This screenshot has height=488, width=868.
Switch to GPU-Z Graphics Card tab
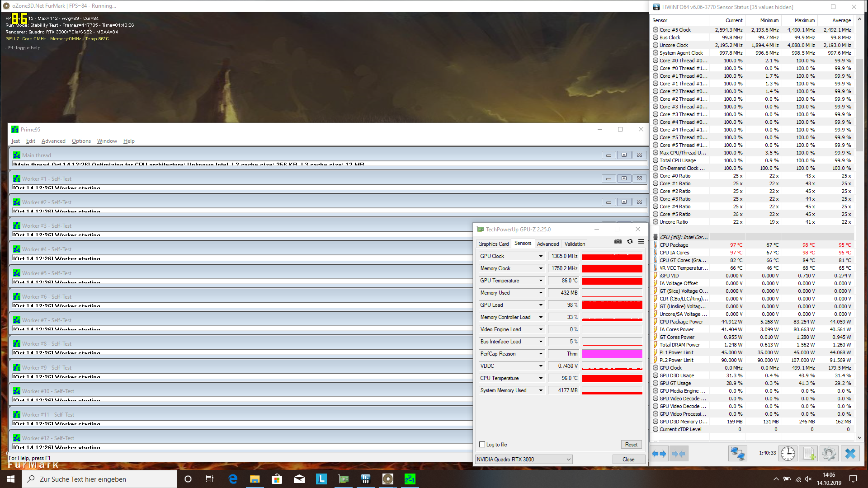click(493, 244)
